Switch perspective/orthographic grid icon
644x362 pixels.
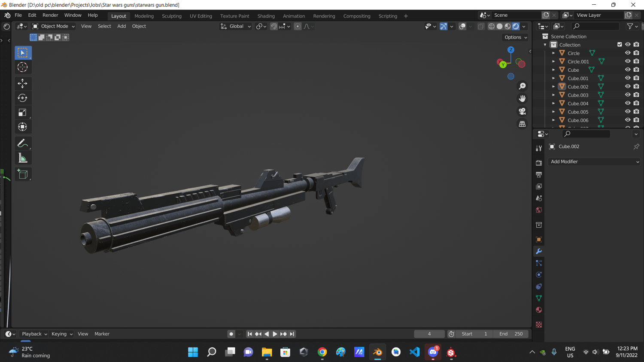(522, 124)
